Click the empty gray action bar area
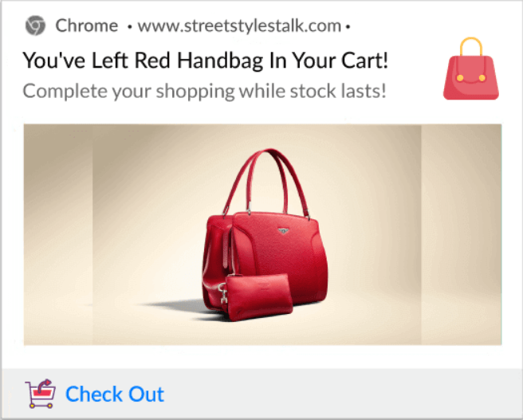523x420 pixels. 344,394
